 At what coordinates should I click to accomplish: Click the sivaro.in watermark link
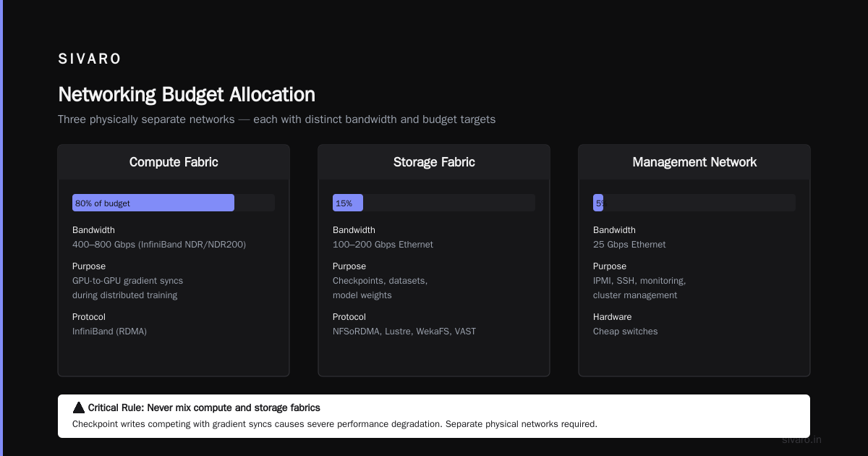[801, 439]
